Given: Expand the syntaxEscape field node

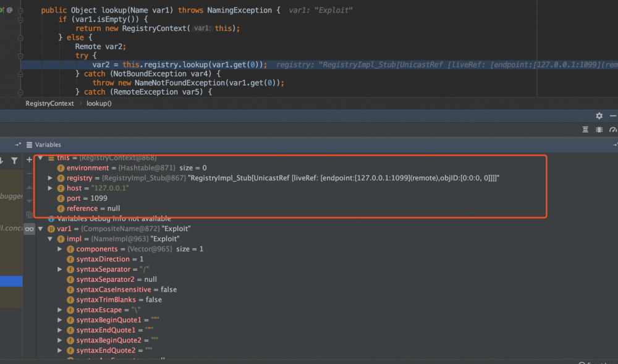Looking at the screenshot, I should pyautogui.click(x=59, y=310).
